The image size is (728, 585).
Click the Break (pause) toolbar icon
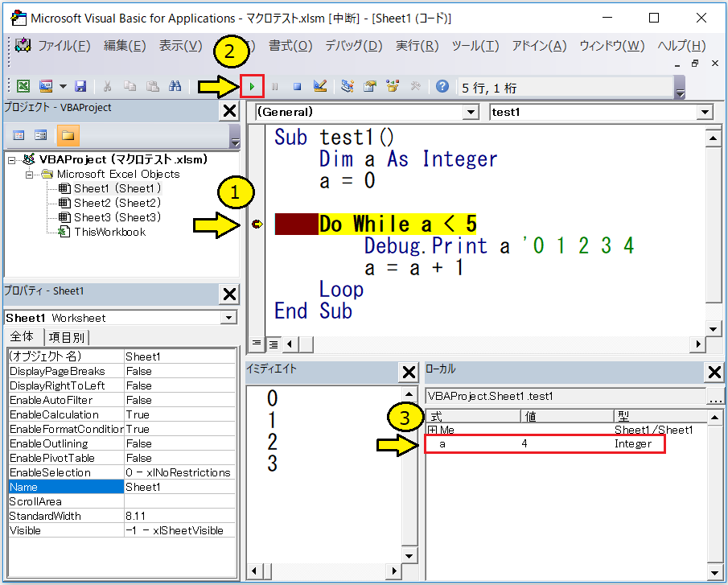coord(275,85)
